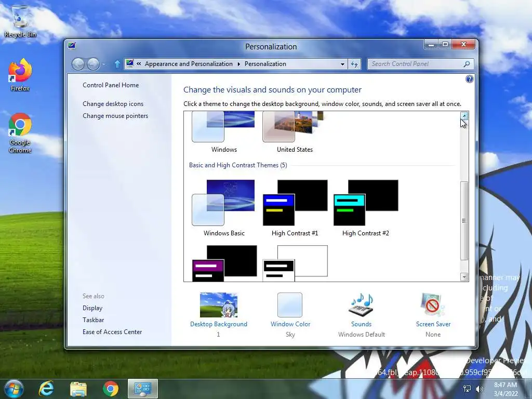Click the Control Panel taskbar button

143,389
